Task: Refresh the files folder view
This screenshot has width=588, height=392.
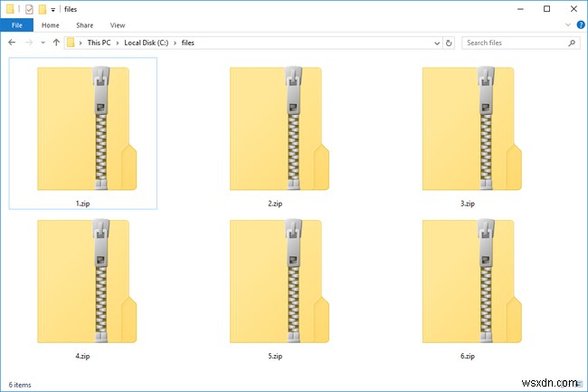Action: click(449, 43)
